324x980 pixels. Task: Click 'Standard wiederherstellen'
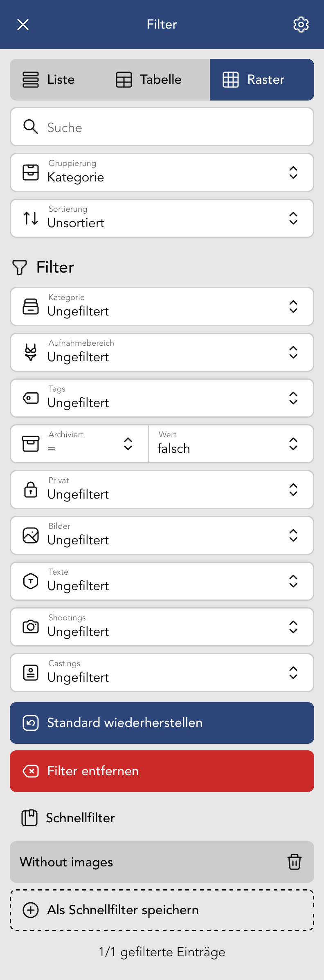[162, 723]
